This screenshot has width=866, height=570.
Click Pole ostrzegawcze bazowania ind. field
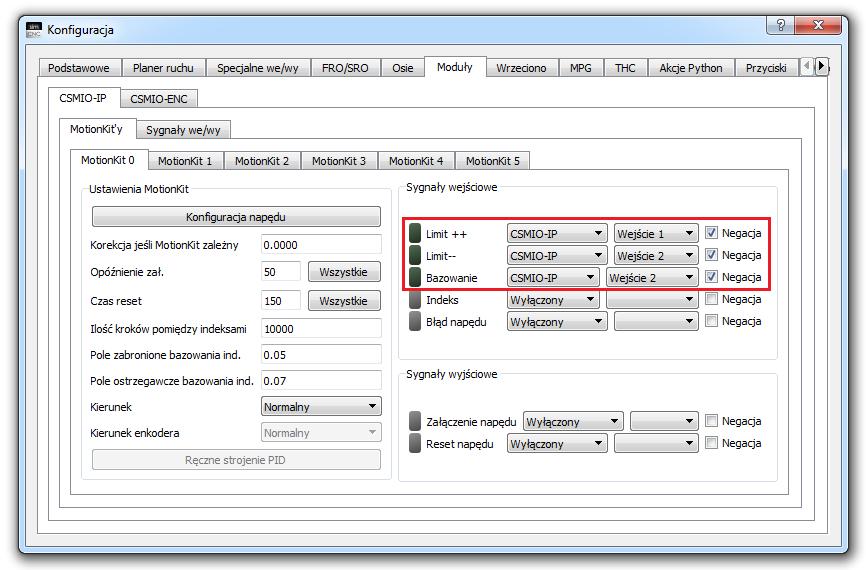click(x=321, y=381)
